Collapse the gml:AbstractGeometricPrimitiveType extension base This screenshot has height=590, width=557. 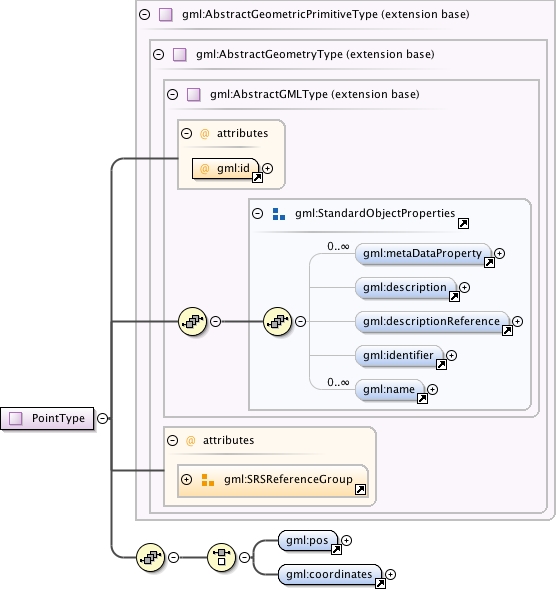click(145, 15)
